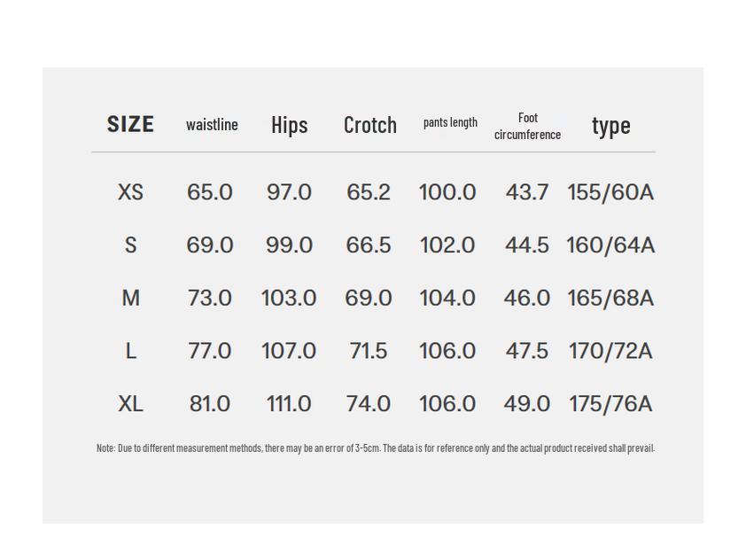Select the S size row label

click(130, 245)
